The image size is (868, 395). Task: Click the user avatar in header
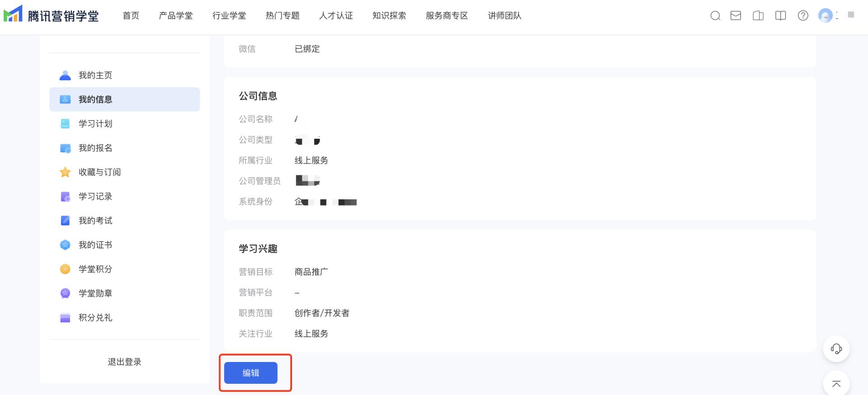click(826, 16)
